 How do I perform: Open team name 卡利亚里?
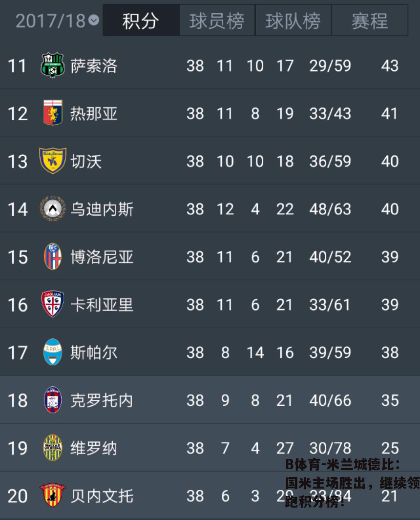click(x=102, y=305)
